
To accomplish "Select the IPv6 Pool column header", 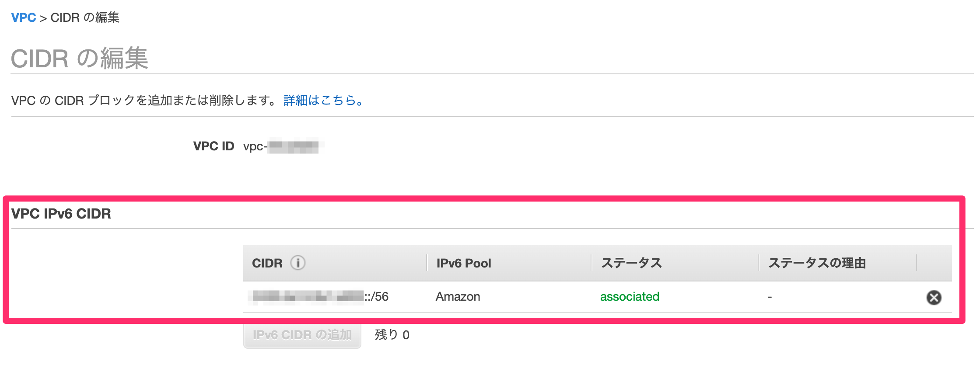I will tap(464, 263).
